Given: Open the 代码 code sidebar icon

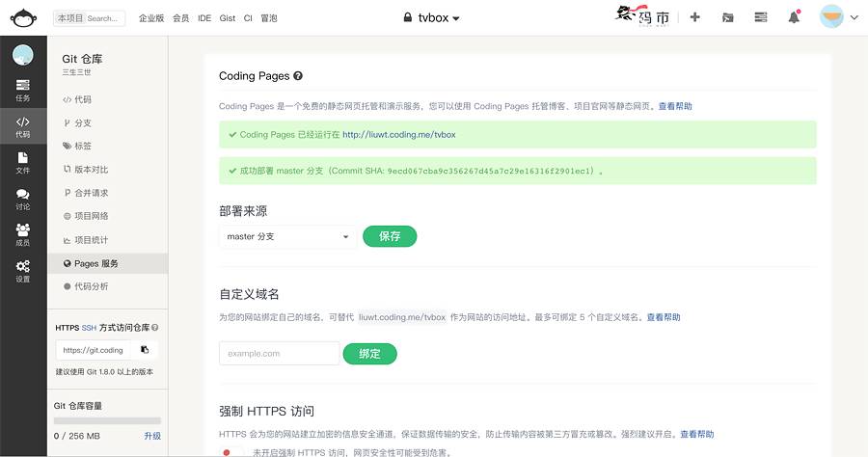Looking at the screenshot, I should (x=23, y=126).
